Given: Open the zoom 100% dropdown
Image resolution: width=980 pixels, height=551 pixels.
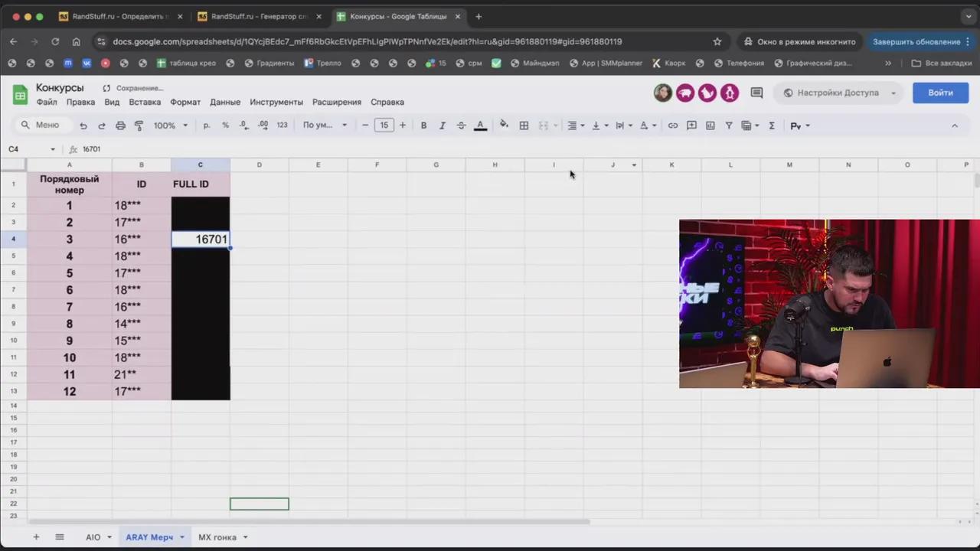Looking at the screenshot, I should pos(170,126).
